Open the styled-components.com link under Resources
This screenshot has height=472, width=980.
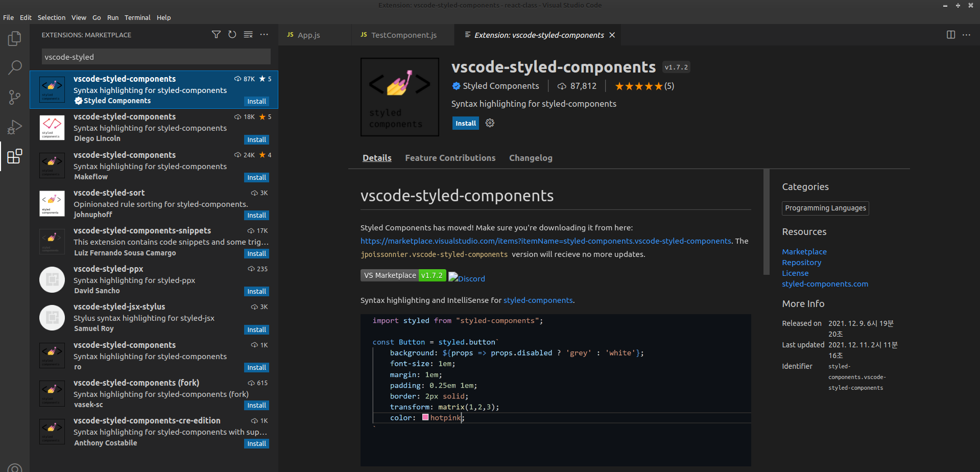825,284
